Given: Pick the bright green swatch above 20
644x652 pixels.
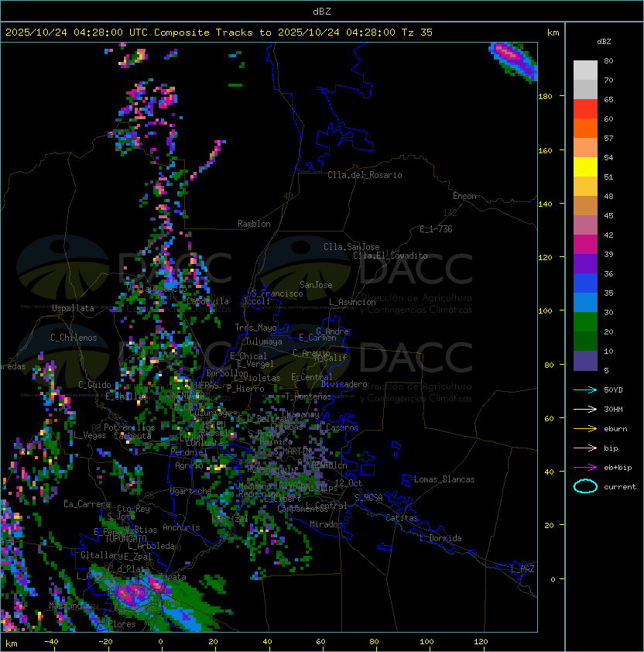Looking at the screenshot, I should click(x=585, y=322).
